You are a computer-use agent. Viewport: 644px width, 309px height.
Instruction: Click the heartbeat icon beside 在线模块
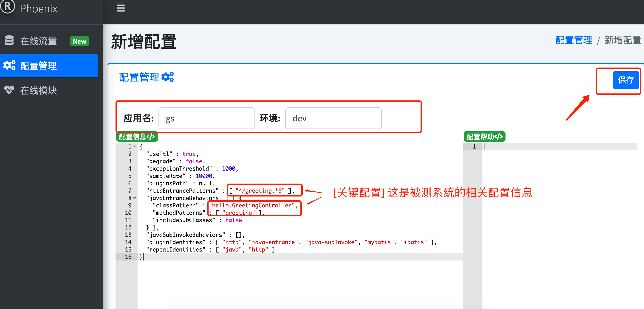tap(9, 90)
